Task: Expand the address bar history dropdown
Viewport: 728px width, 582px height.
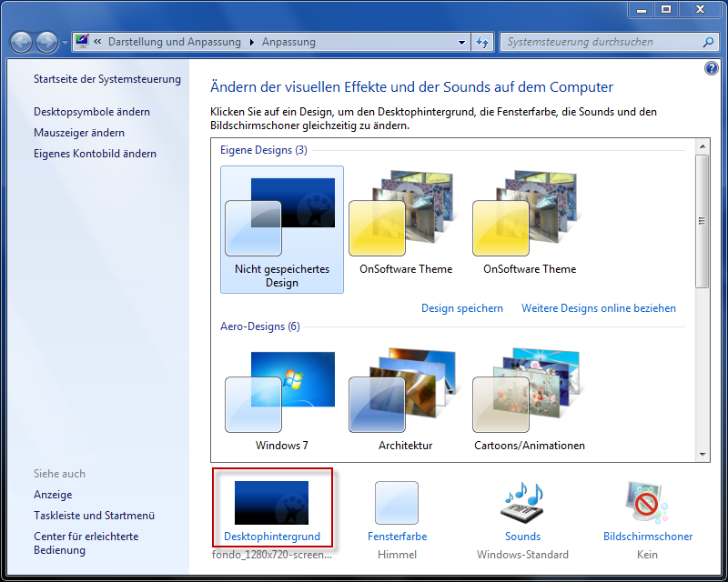Action: pos(461,42)
